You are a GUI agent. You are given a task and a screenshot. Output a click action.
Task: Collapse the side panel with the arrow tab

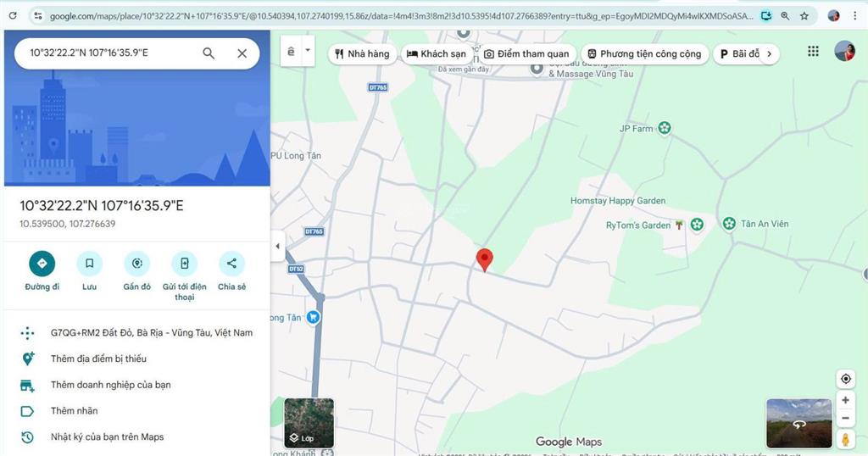click(x=278, y=247)
